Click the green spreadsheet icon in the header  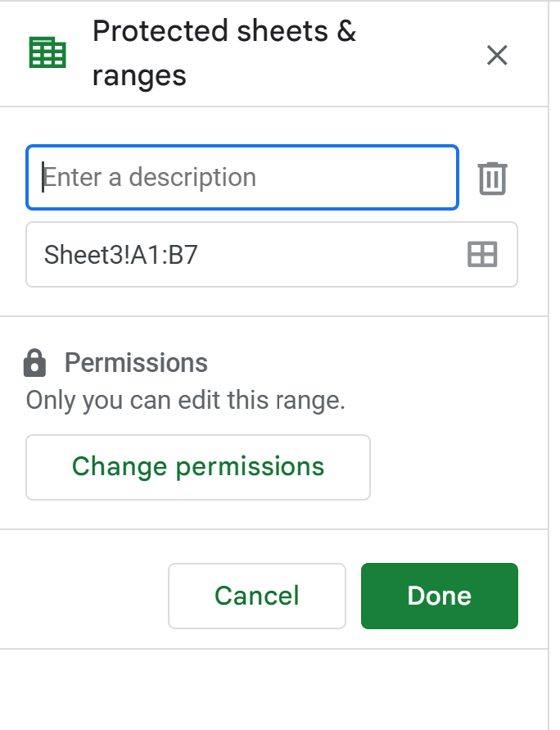(x=47, y=51)
